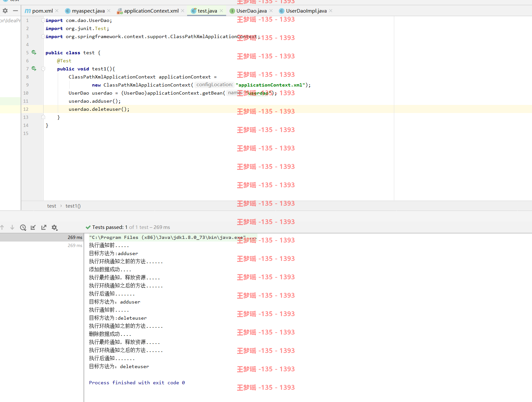Click the 'applicationContext.xml' string literal
Viewport: 532px width, 402px height.
point(270,85)
